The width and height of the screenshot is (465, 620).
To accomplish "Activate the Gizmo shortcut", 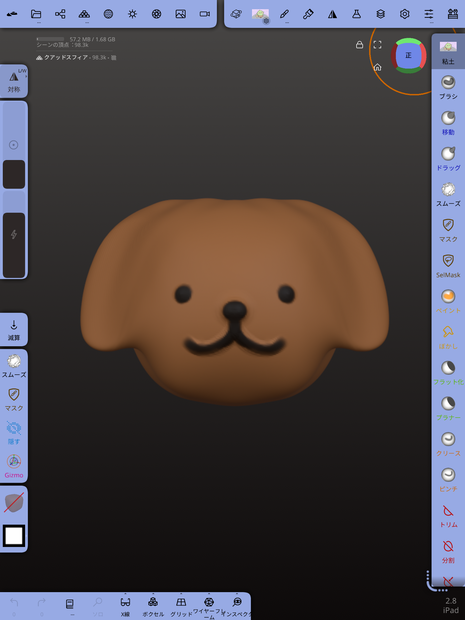I will pyautogui.click(x=14, y=466).
